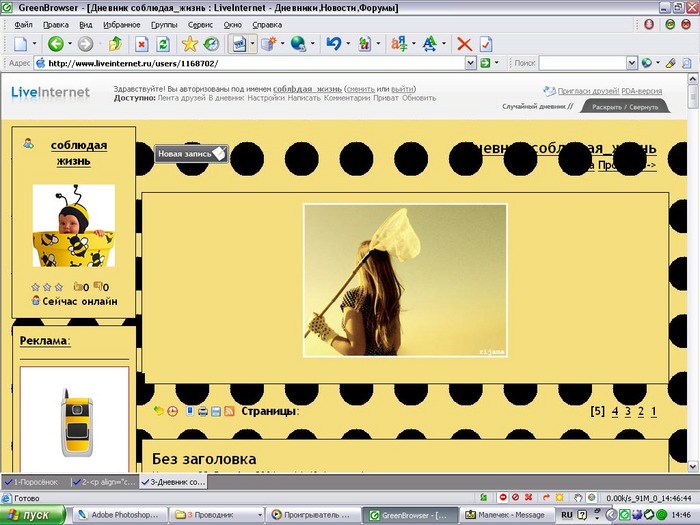Screen dimensions: 700x525
Task: Open the Сервис menu
Action: click(200, 25)
